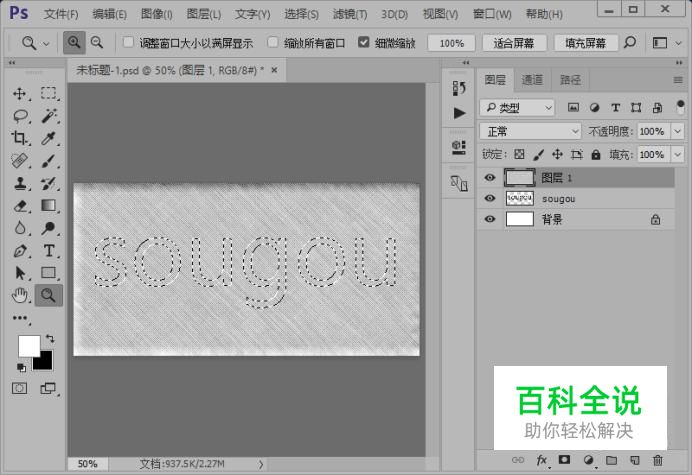Viewport: 692px width, 475px height.
Task: Open the 滤镜(T) menu
Action: tap(350, 14)
